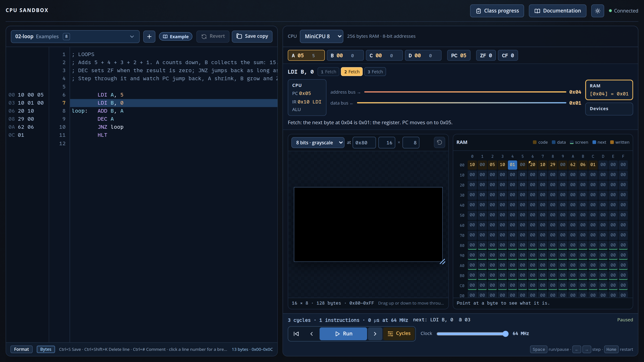Click Save copy

pyautogui.click(x=252, y=36)
